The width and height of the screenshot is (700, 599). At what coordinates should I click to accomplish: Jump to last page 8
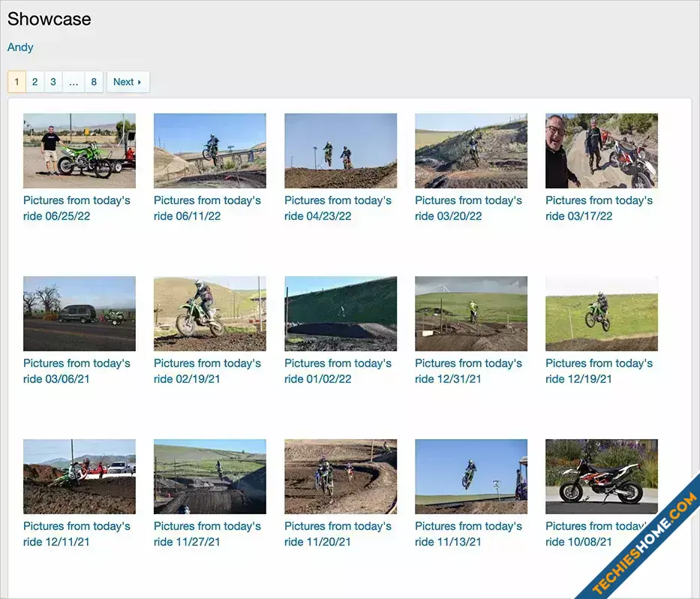[94, 82]
